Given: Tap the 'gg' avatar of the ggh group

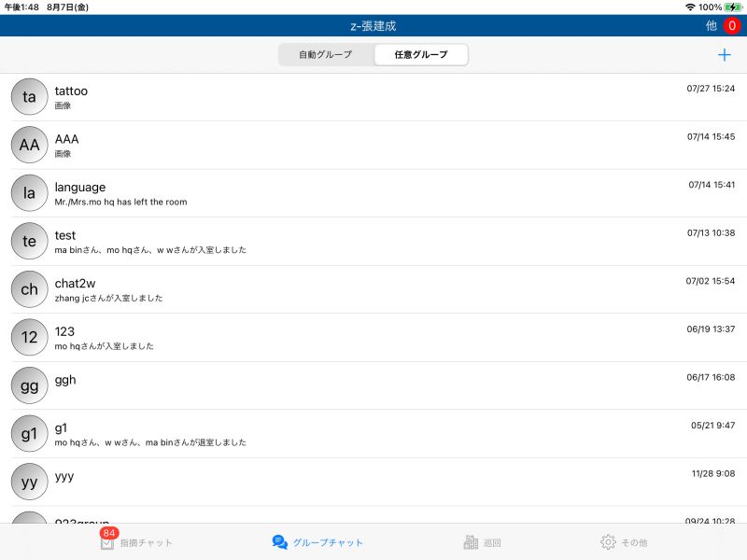Looking at the screenshot, I should (29, 385).
